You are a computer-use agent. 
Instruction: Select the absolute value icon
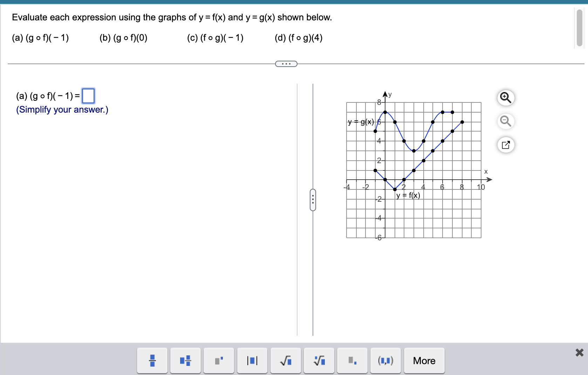click(252, 360)
